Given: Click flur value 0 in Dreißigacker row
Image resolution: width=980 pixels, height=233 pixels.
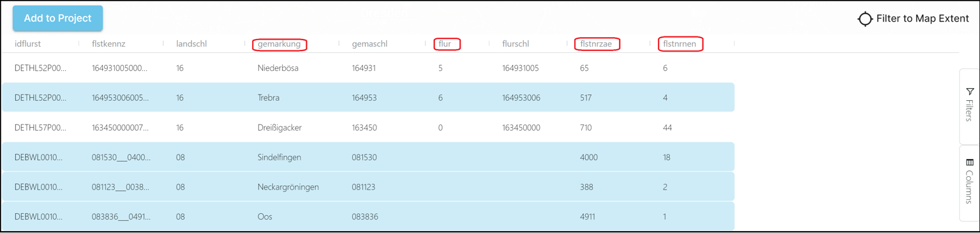Looking at the screenshot, I should pos(440,128).
